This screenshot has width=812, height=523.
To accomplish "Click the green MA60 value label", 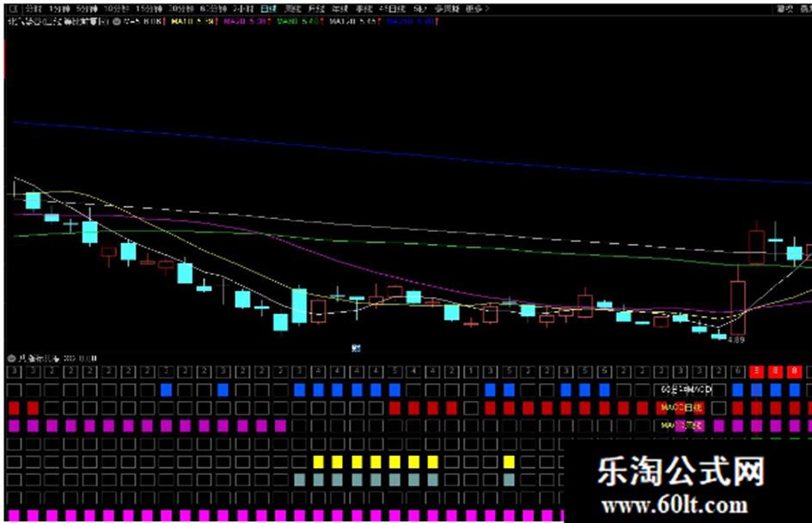I will pyautogui.click(x=299, y=21).
